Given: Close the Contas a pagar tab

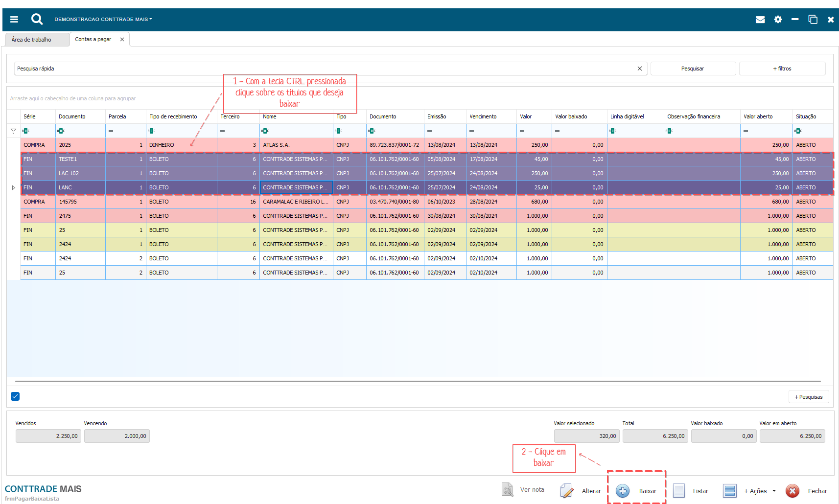Looking at the screenshot, I should point(122,40).
